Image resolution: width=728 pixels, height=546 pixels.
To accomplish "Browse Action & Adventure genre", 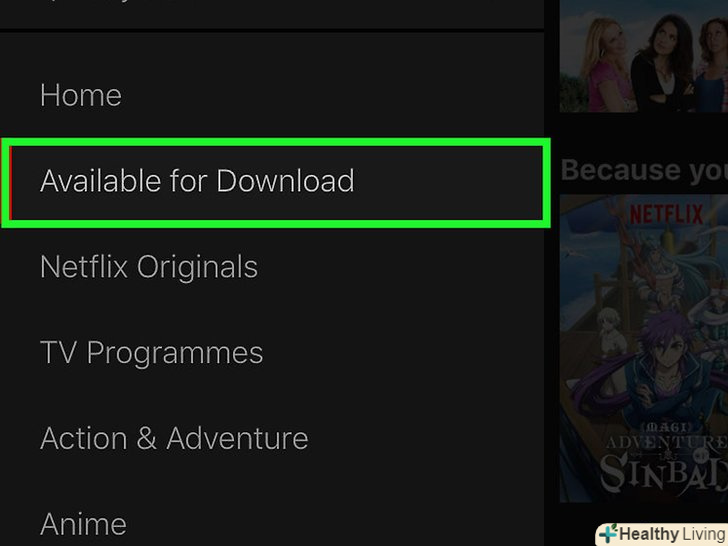I will coord(174,438).
